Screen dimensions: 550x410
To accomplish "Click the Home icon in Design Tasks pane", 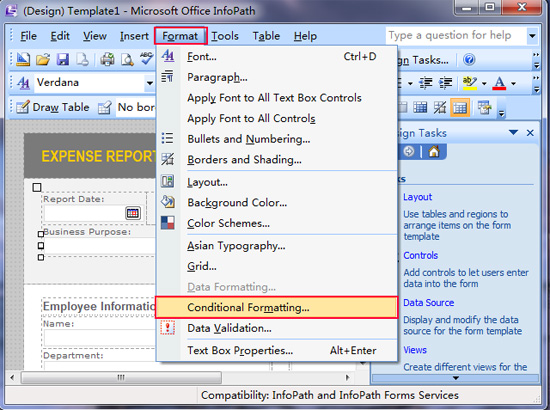I will coord(434,152).
